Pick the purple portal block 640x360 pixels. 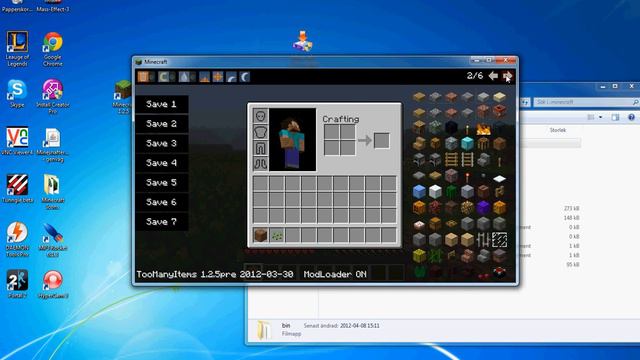pyautogui.click(x=483, y=207)
